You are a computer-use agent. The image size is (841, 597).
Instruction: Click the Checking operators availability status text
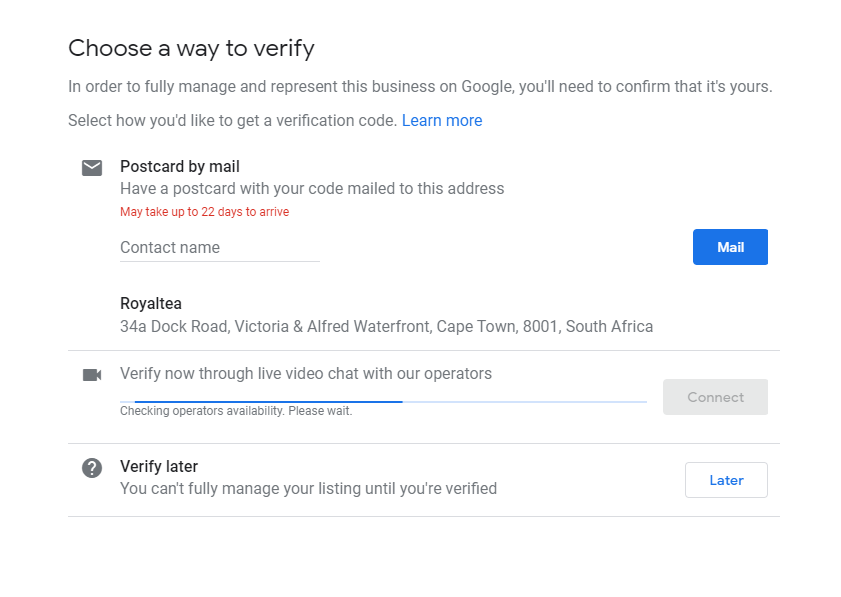click(x=236, y=411)
